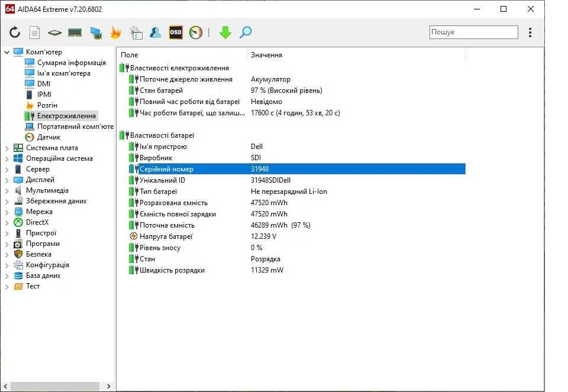This screenshot has height=392, width=568.
Task: Expand the Мультимедіа tree node
Action: coord(7,191)
